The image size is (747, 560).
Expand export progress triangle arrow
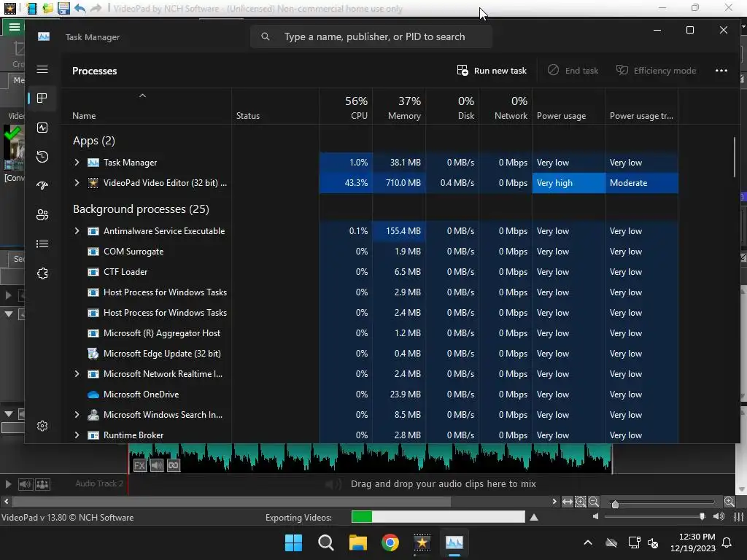click(x=534, y=517)
